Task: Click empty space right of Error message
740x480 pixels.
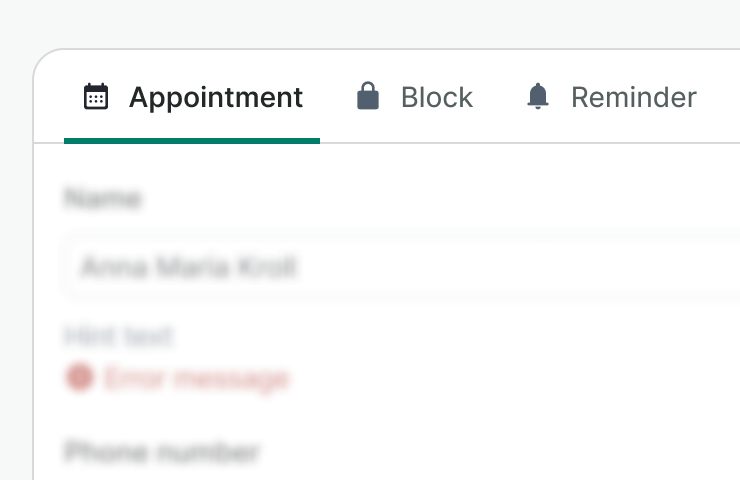Action: (x=500, y=378)
